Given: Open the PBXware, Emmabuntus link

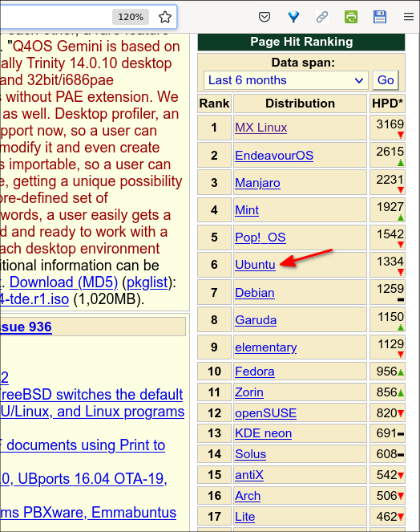Looking at the screenshot, I should [x=88, y=512].
